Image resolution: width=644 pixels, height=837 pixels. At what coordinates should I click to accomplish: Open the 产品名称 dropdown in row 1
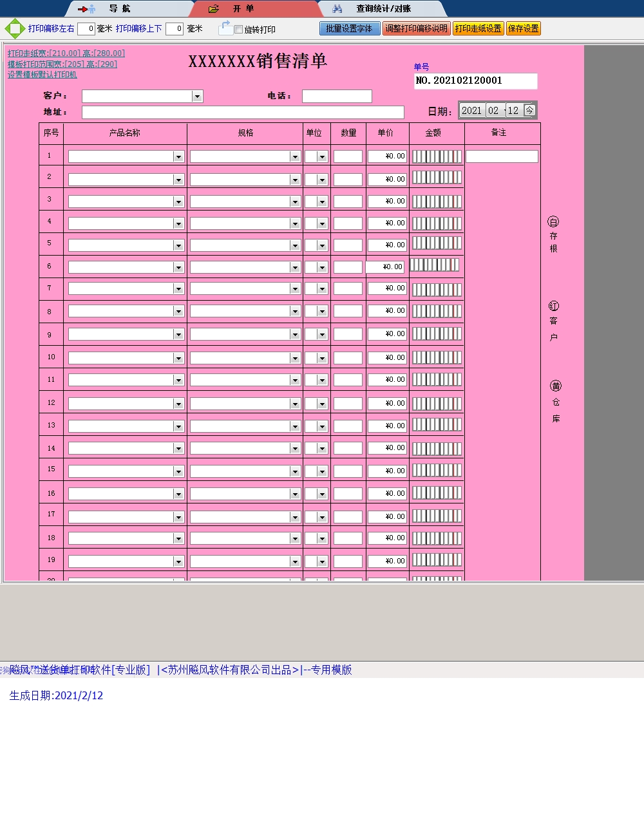click(180, 156)
